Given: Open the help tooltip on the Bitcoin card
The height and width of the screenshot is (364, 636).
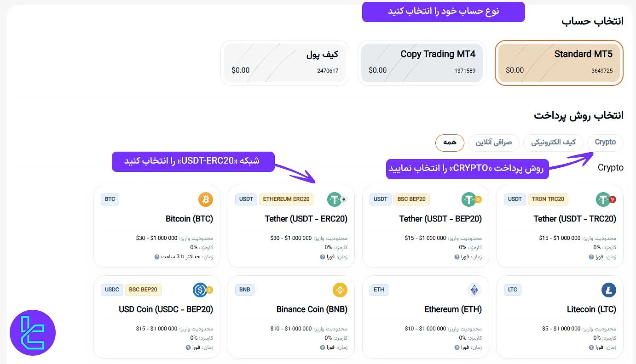Looking at the screenshot, I should [157, 256].
